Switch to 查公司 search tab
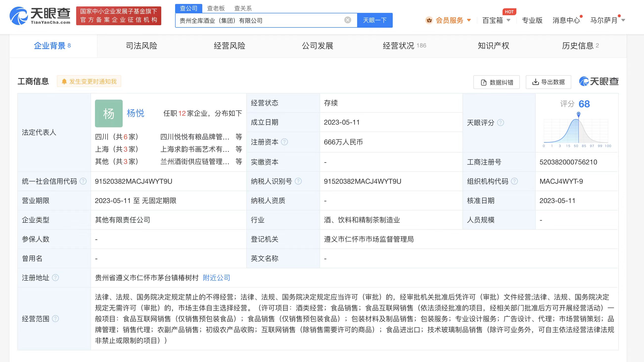This screenshot has width=644, height=362. (189, 8)
